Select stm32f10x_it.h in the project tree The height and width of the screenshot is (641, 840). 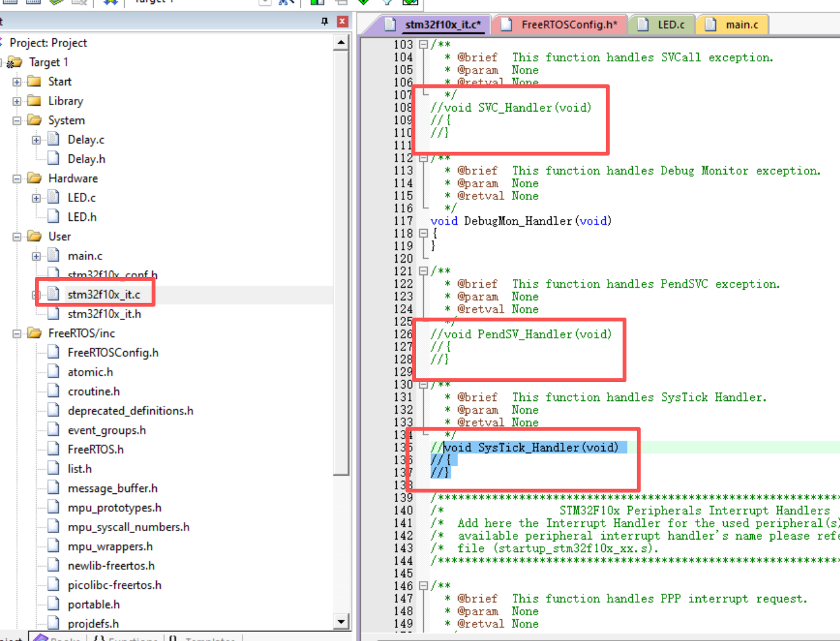(104, 314)
